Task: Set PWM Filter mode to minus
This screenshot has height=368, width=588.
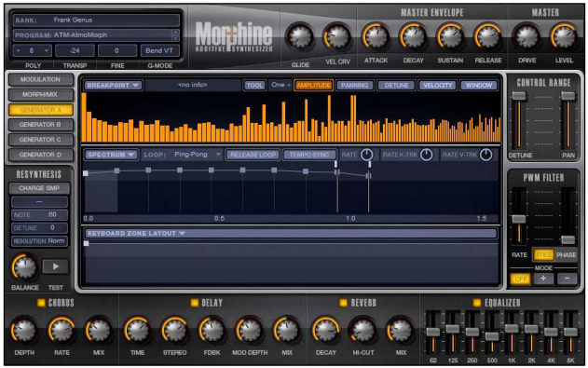Action: [x=567, y=279]
